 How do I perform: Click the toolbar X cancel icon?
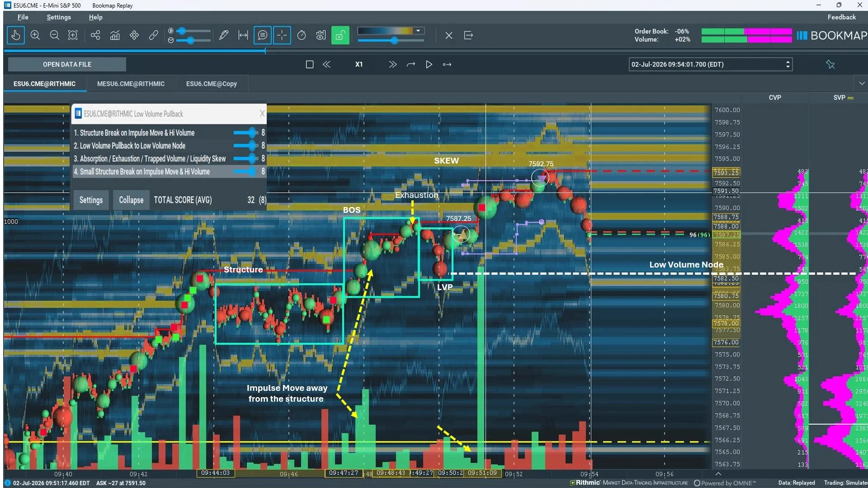pyautogui.click(x=449, y=35)
